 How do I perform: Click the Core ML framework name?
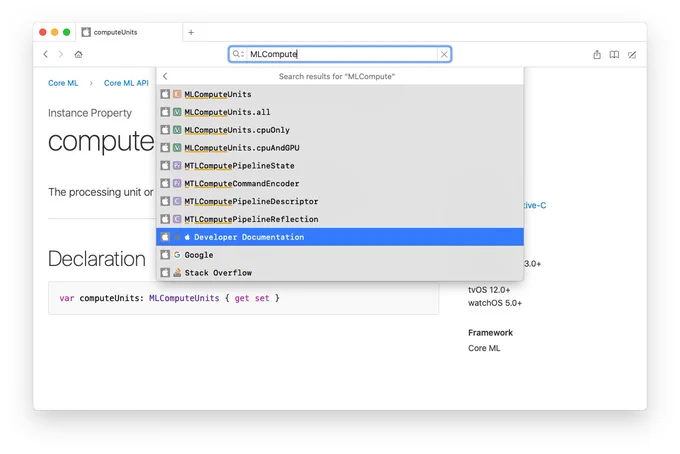484,348
